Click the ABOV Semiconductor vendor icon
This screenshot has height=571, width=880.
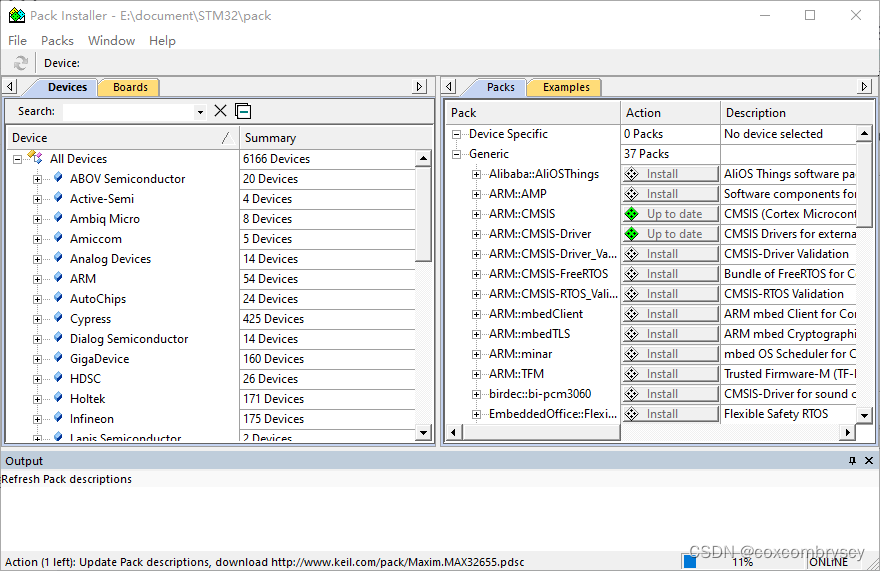(58, 178)
